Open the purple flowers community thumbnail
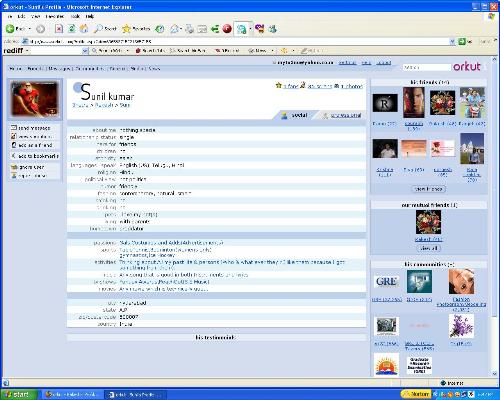500x400 pixels. click(461, 326)
